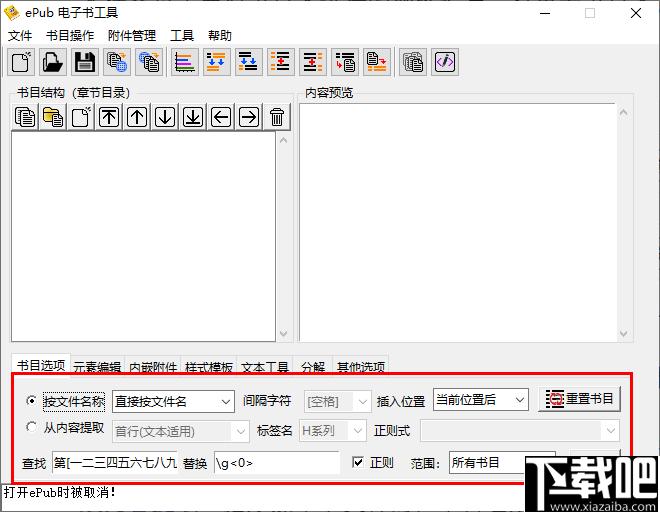The width and height of the screenshot is (660, 512).
Task: Close the ePub 电子书工具 window
Action: pyautogui.click(x=636, y=13)
